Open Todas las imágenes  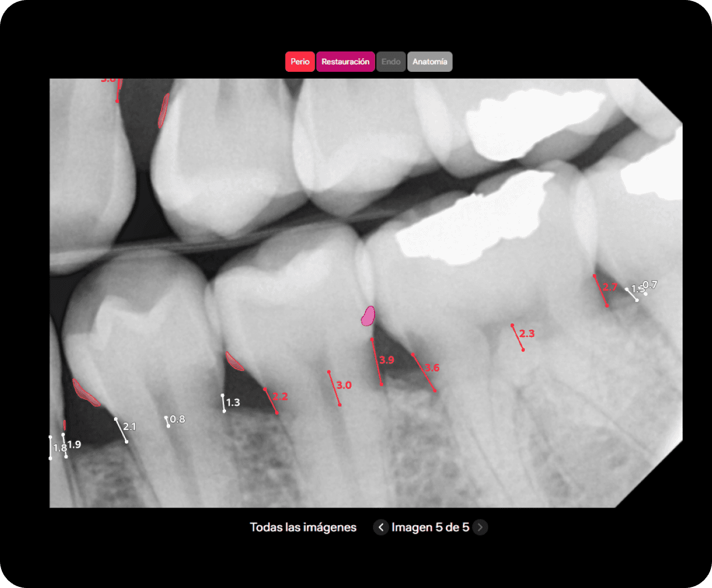tap(303, 528)
